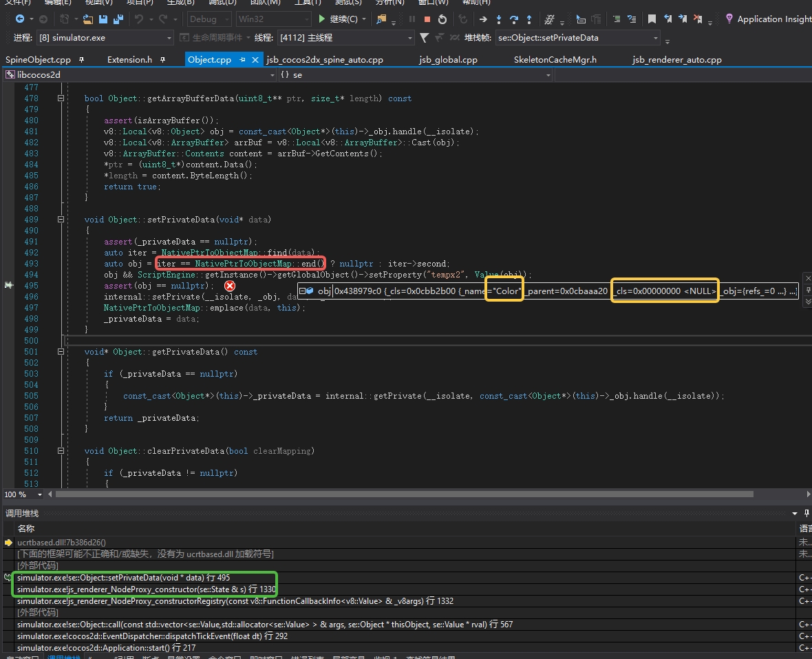Screen dimensions: 812x659
Task: Collapse the setPrivateData function at line 489
Action: click(x=61, y=220)
